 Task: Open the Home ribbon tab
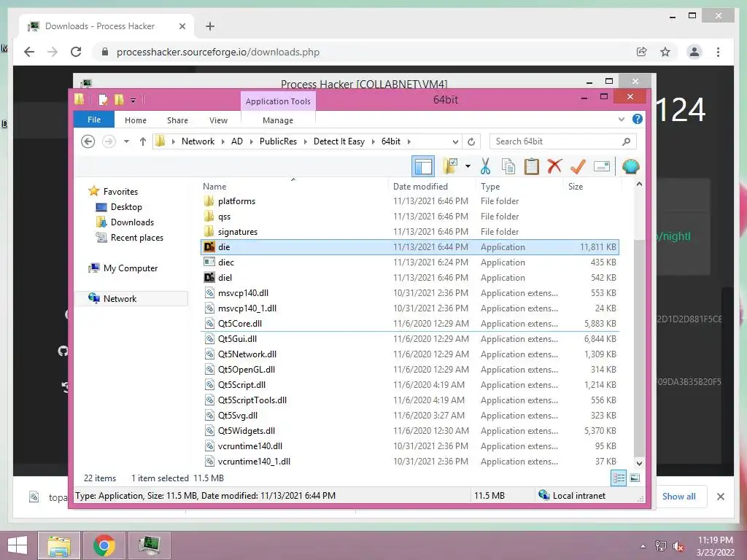[135, 120]
